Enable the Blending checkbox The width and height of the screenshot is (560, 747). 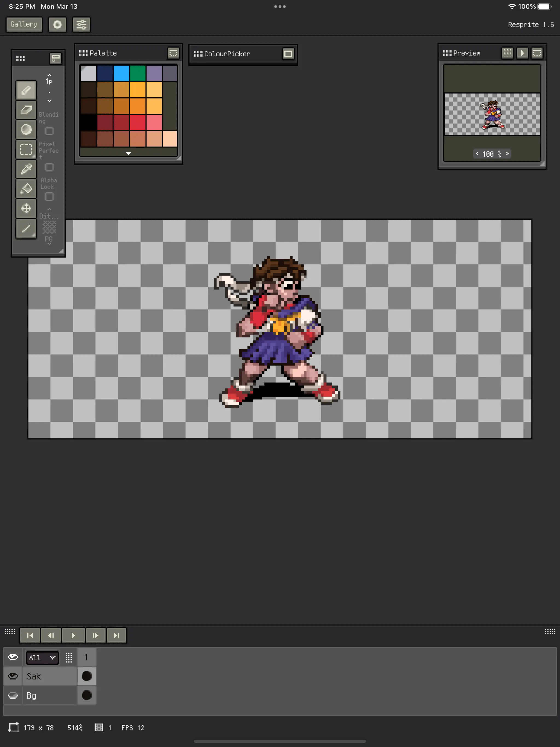(49, 131)
